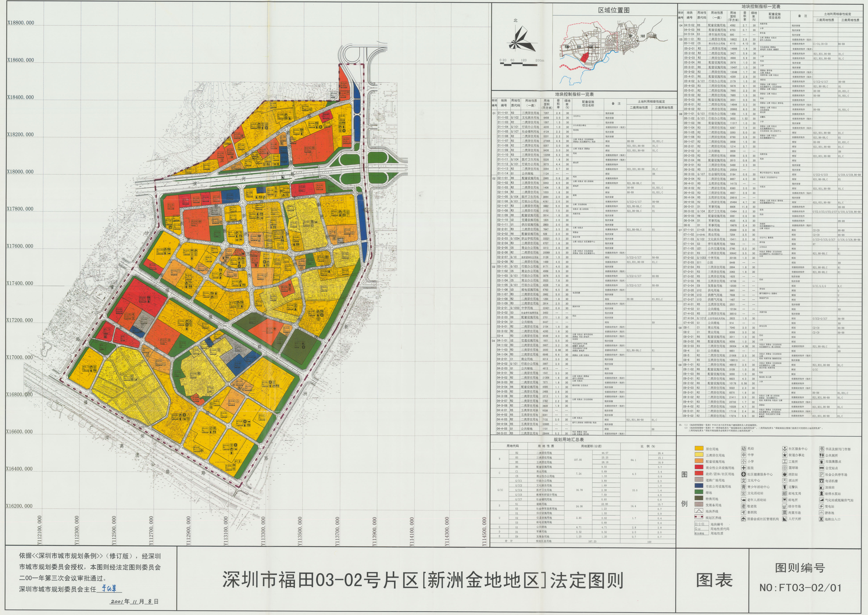Click the blue 市政公用设施用地 color swatch
The image size is (868, 615).
(699, 486)
